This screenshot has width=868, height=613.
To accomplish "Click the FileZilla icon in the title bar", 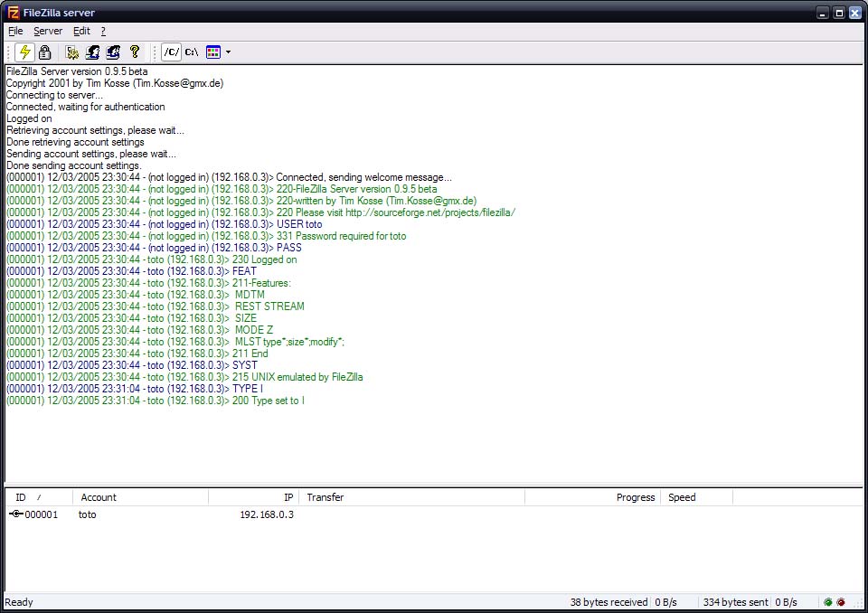I will [12, 12].
